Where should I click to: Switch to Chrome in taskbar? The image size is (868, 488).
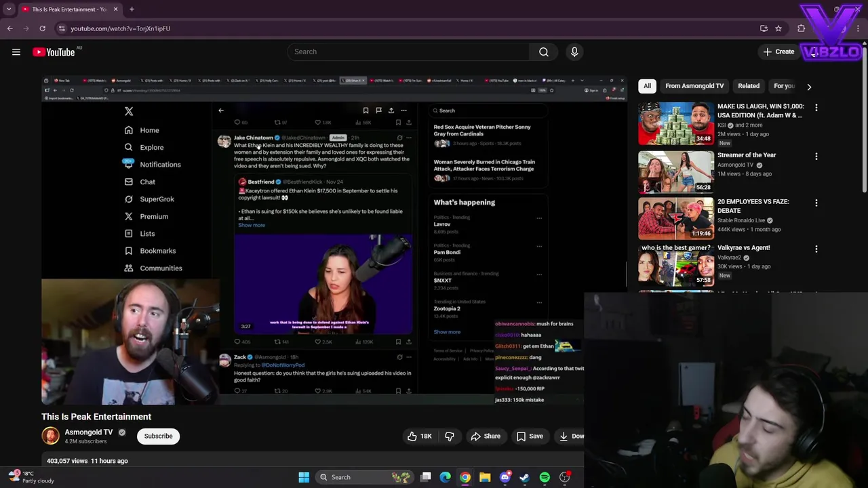tap(465, 477)
